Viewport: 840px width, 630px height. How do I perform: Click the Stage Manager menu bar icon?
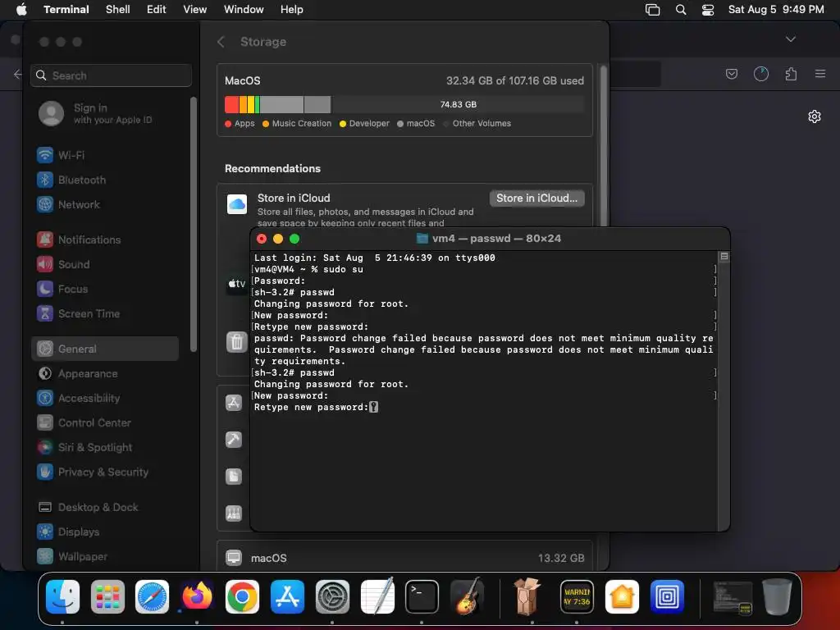(652, 9)
